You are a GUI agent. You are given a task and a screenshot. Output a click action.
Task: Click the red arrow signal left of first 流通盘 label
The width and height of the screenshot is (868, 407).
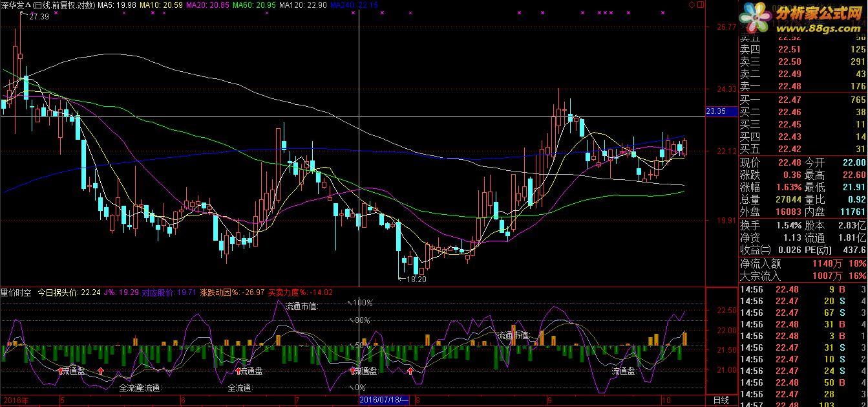point(61,371)
